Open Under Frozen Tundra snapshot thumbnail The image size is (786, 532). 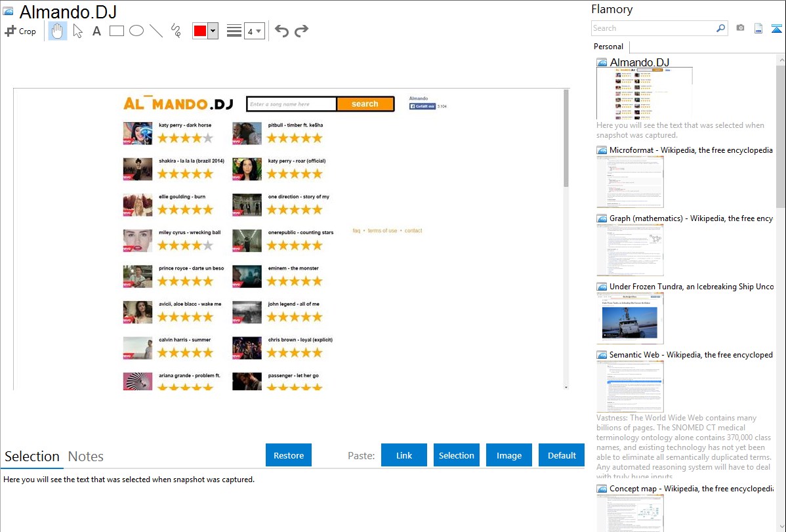tap(630, 318)
